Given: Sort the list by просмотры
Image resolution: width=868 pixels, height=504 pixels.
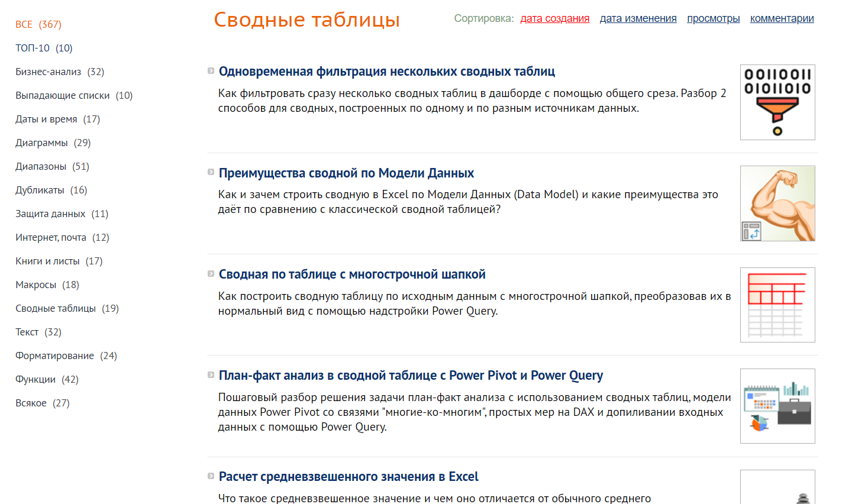Looking at the screenshot, I should tap(713, 18).
